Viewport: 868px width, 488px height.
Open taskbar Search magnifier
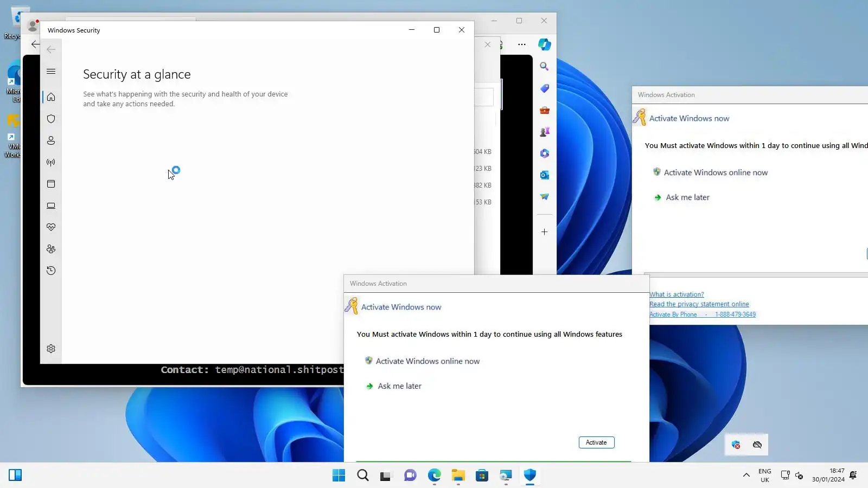coord(363,476)
